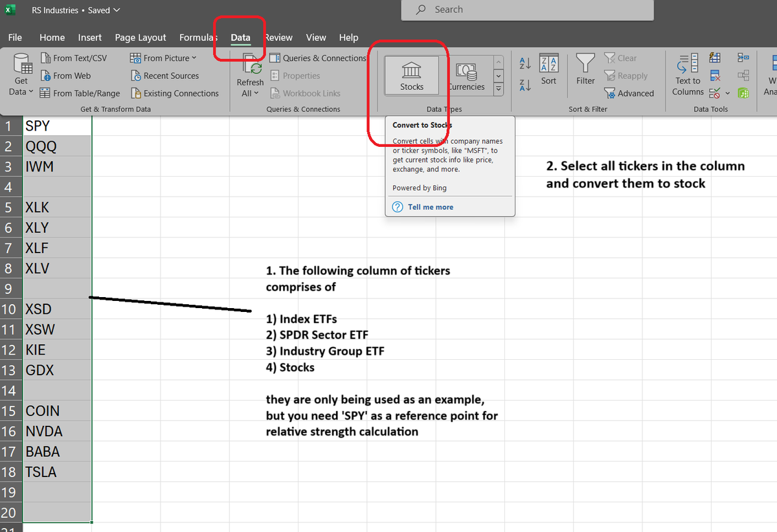Click From Web data source

(x=65, y=76)
